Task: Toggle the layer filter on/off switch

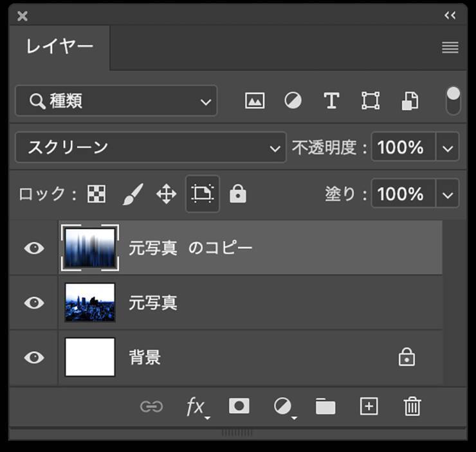Action: [x=453, y=101]
